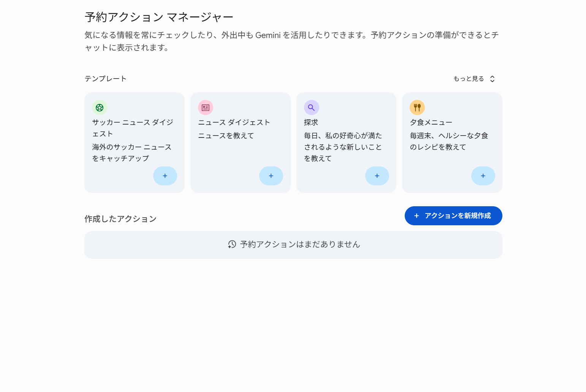This screenshot has height=392, width=586.
Task: Add the サッカー ニュース ダイジェスト template with plus
Action: (165, 176)
